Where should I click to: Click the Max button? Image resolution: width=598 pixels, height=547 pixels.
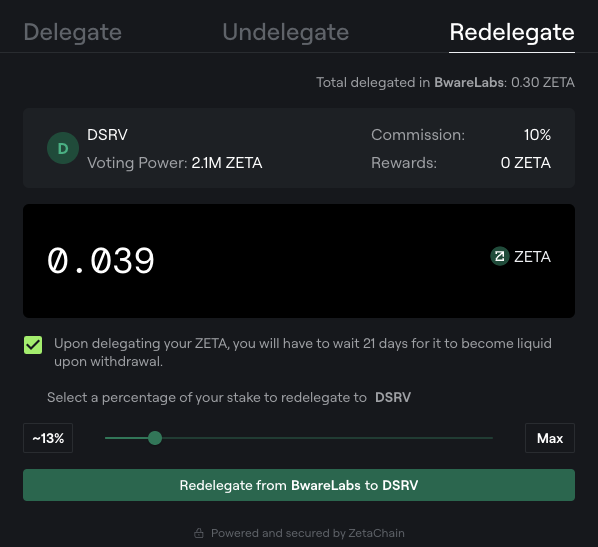tap(550, 438)
